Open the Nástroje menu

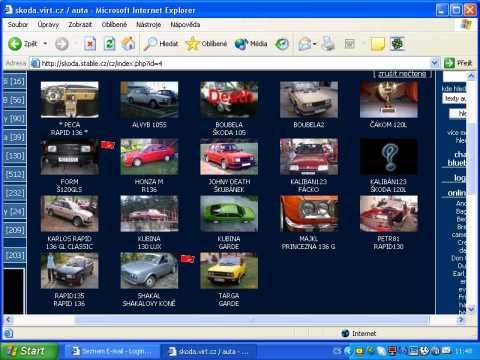tap(148, 24)
